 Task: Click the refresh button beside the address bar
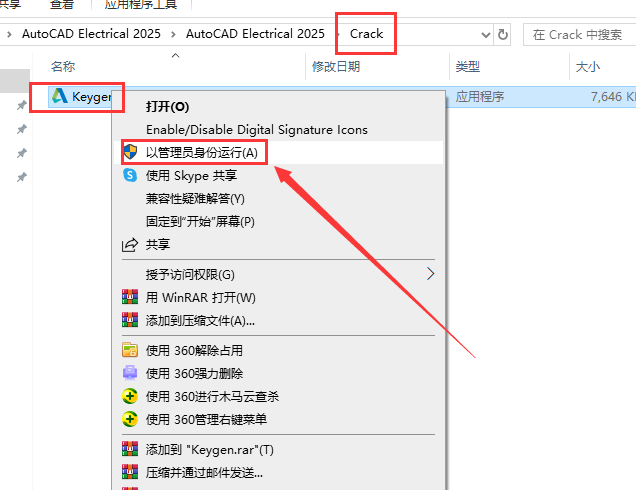(x=502, y=34)
